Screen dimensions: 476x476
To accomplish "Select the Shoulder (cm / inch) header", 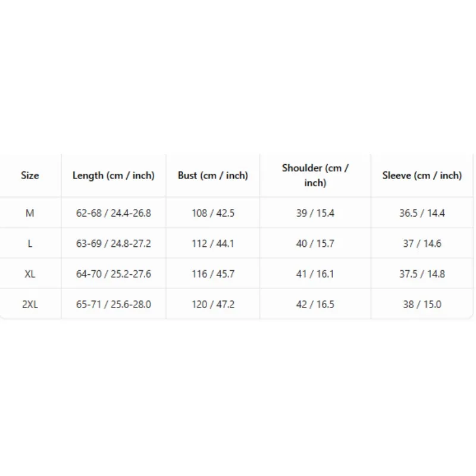I will (x=315, y=176).
